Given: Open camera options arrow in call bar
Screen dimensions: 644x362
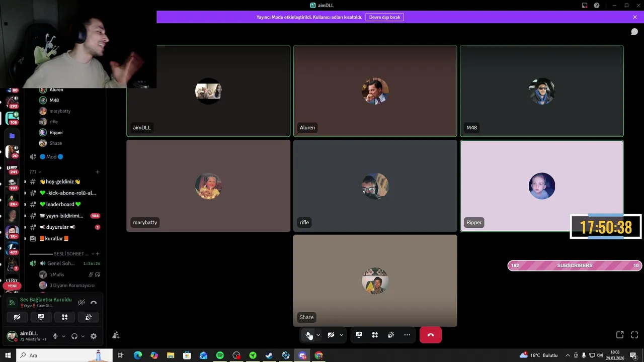Looking at the screenshot, I should [x=341, y=335].
